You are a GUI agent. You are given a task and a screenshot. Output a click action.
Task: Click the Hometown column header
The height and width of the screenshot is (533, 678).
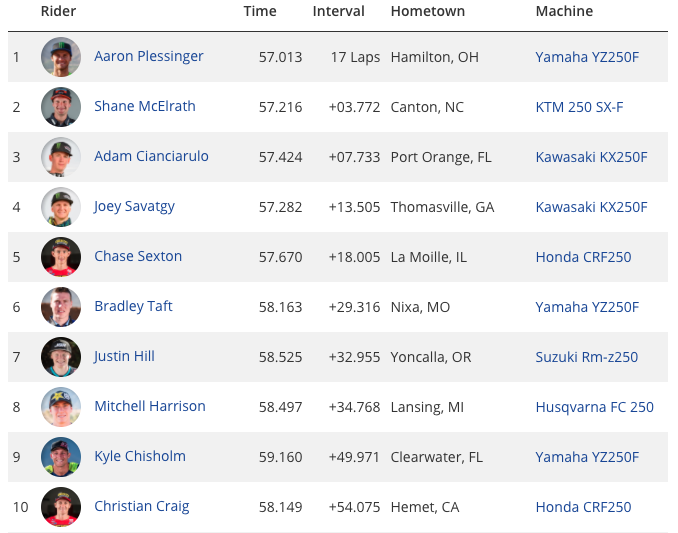coord(428,11)
